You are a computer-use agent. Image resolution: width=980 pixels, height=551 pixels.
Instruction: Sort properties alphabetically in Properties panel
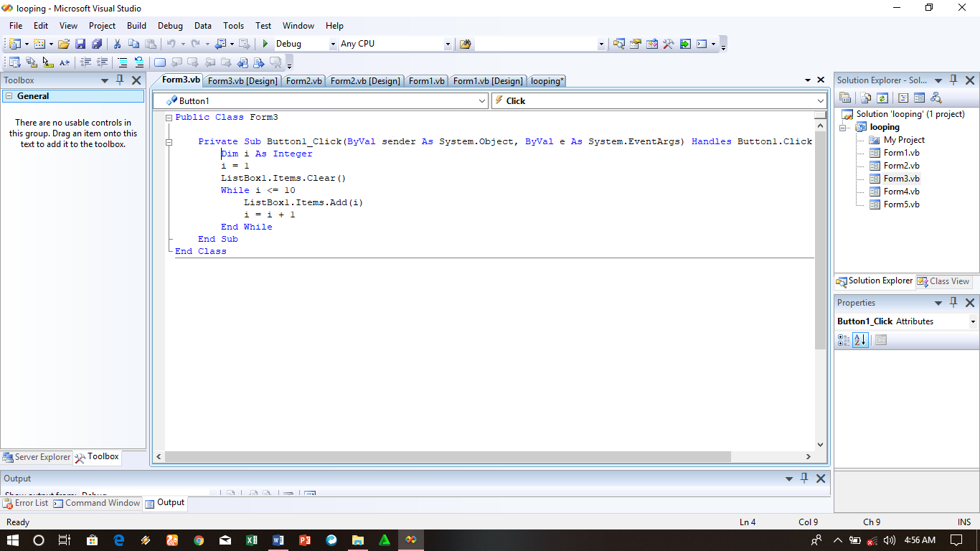pyautogui.click(x=860, y=340)
